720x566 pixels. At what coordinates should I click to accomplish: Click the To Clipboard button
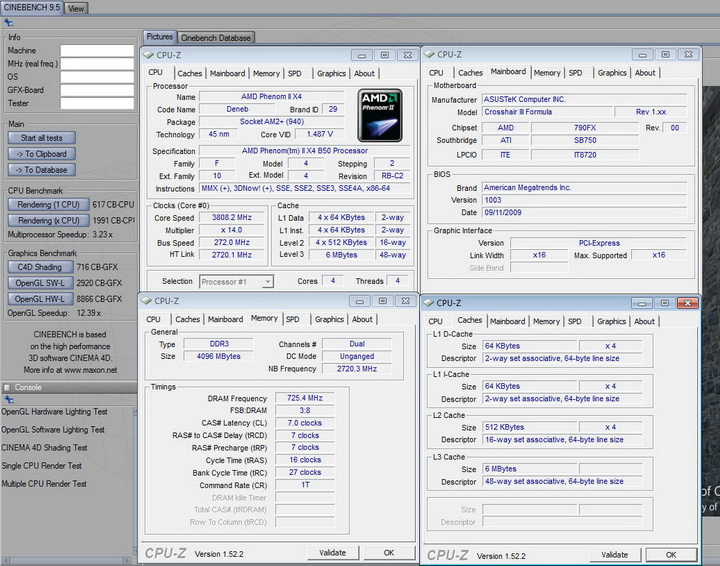[x=41, y=154]
